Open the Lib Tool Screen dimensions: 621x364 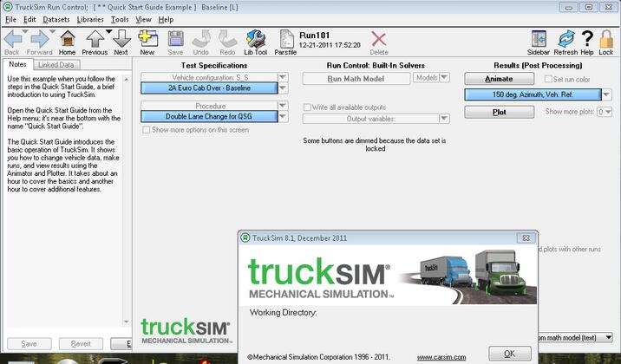[256, 39]
